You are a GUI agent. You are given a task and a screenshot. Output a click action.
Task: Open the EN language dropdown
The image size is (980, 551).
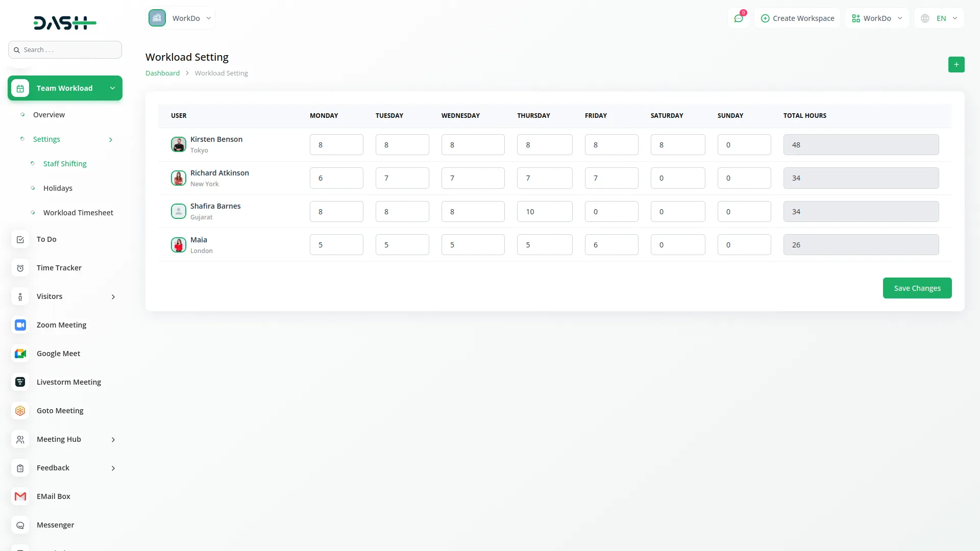click(x=939, y=18)
